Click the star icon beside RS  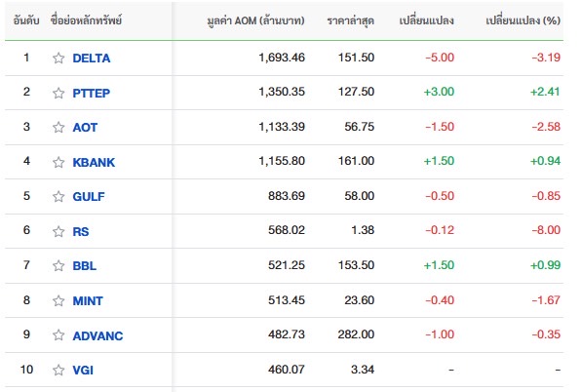click(58, 231)
